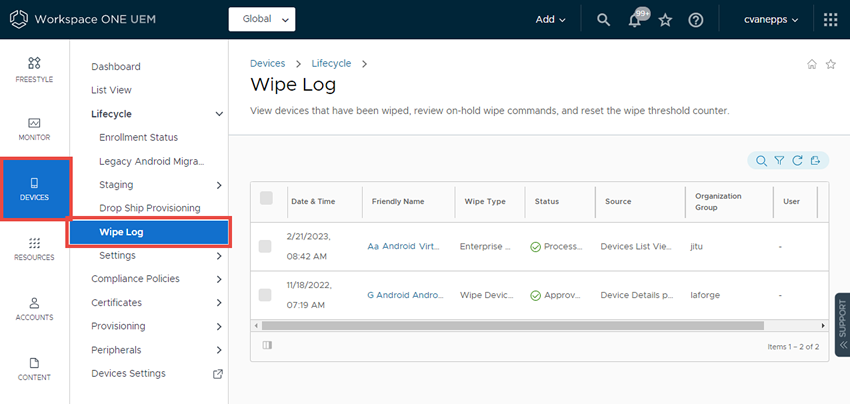The width and height of the screenshot is (850, 404).
Task: Open the apps grid launcher icon
Action: (830, 20)
